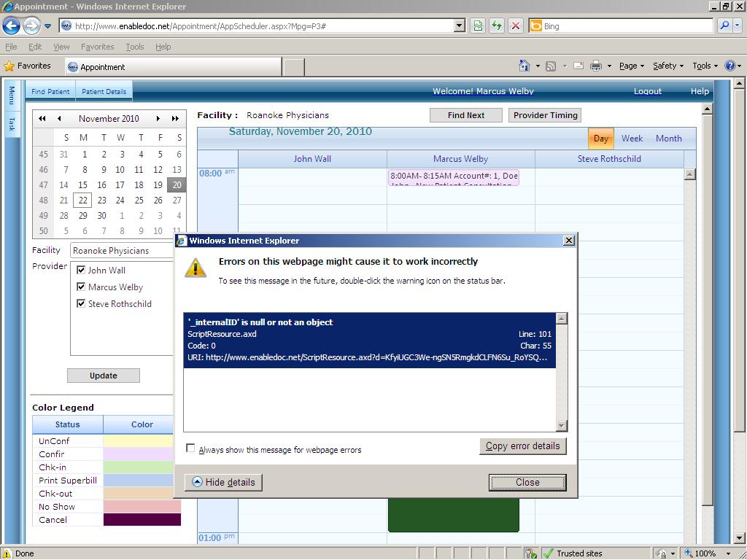747x560 pixels.
Task: Click the RSS feeds icon
Action: coord(551,66)
